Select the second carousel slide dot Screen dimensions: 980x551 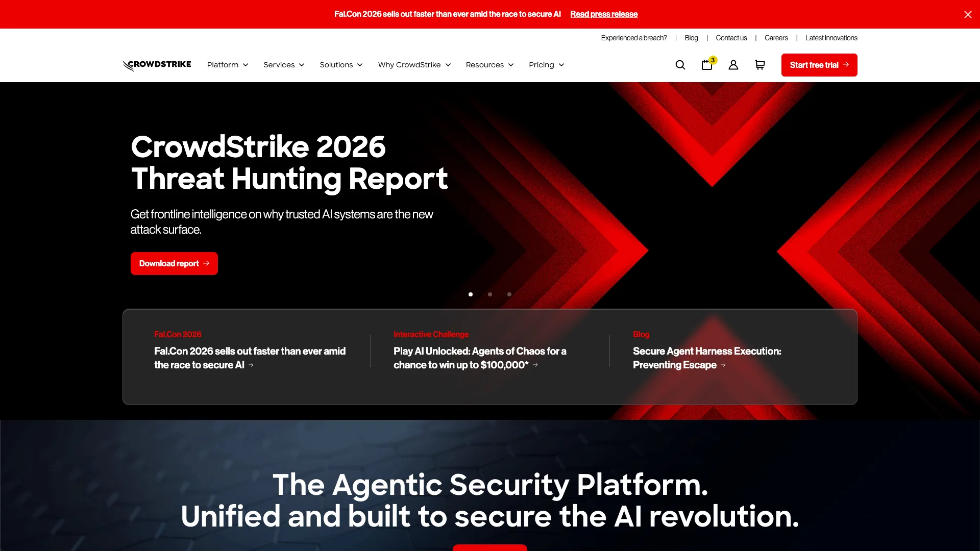[490, 294]
